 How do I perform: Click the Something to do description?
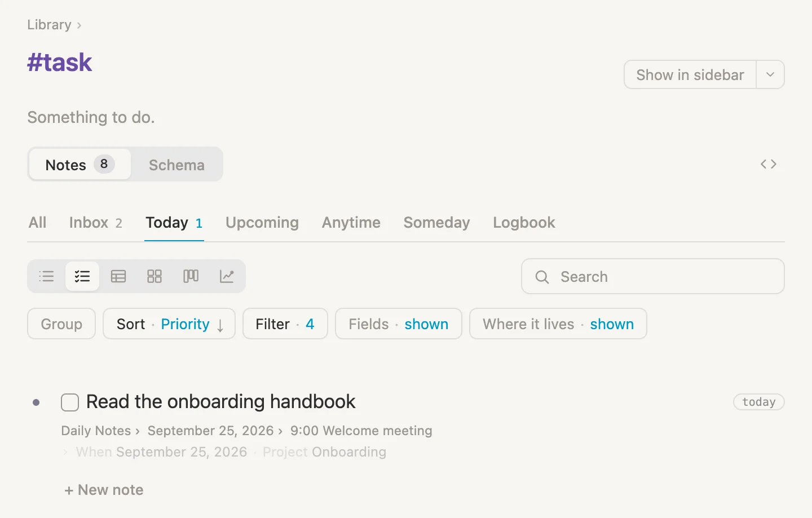coord(91,117)
